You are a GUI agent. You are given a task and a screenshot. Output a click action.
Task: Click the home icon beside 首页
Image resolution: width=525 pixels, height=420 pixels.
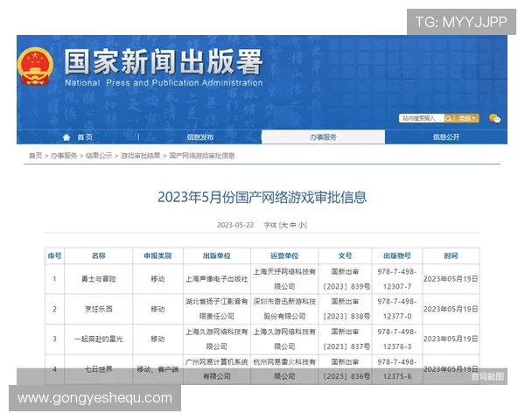[x=66, y=137]
